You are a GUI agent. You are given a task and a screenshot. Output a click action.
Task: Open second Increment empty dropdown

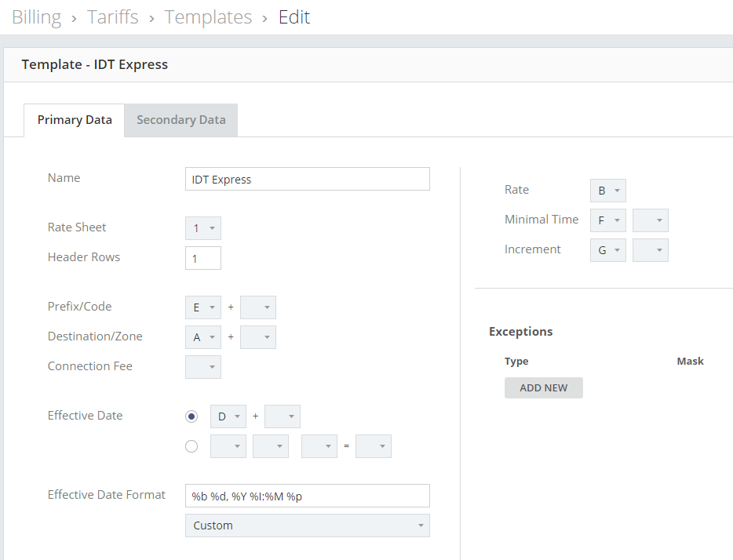(651, 250)
